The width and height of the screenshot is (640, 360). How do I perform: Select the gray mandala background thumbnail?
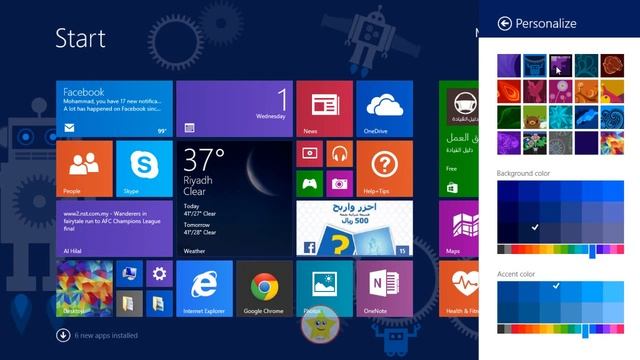coord(560,142)
